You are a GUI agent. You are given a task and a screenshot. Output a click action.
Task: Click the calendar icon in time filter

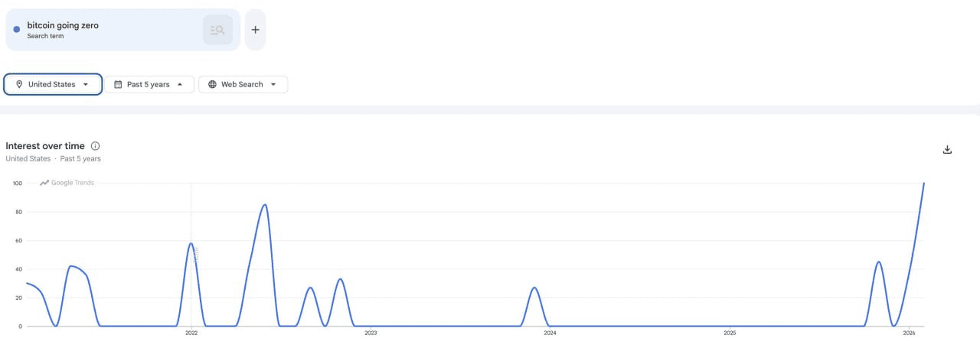click(118, 85)
